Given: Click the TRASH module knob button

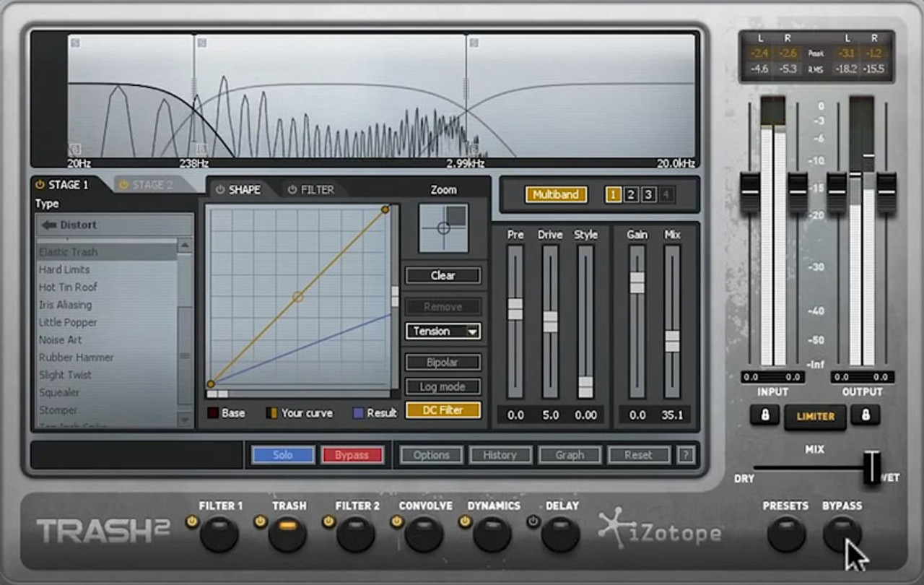Looking at the screenshot, I should tap(287, 534).
